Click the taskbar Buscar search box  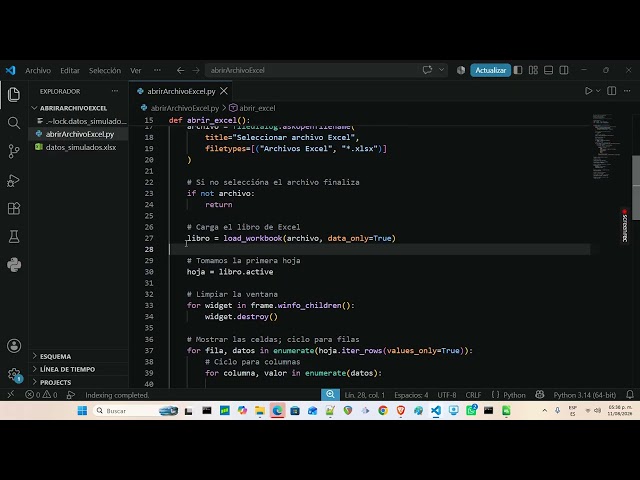click(x=136, y=411)
